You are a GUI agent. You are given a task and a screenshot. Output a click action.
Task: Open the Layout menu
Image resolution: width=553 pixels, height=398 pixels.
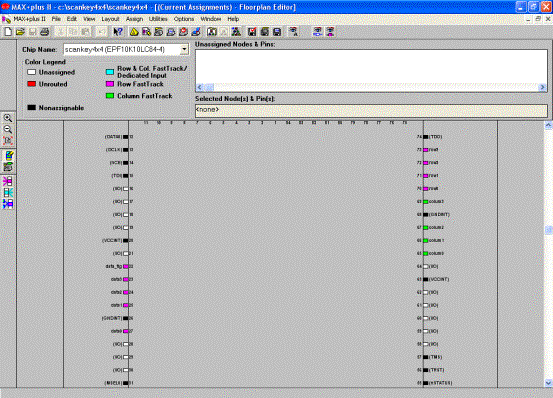click(110, 19)
